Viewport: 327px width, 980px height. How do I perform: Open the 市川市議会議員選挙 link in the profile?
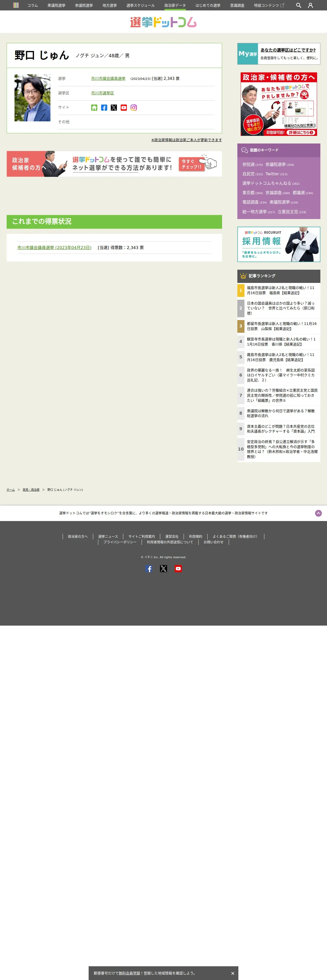click(108, 78)
